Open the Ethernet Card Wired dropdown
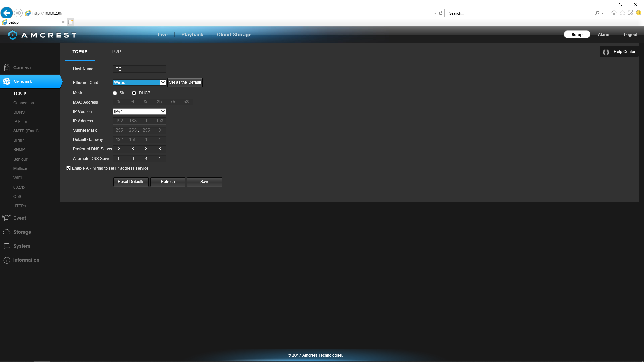 [139, 82]
